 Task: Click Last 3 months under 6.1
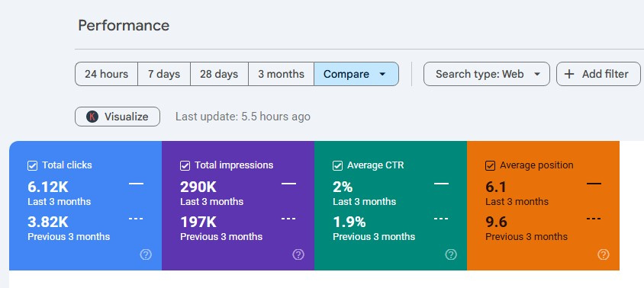(x=517, y=202)
